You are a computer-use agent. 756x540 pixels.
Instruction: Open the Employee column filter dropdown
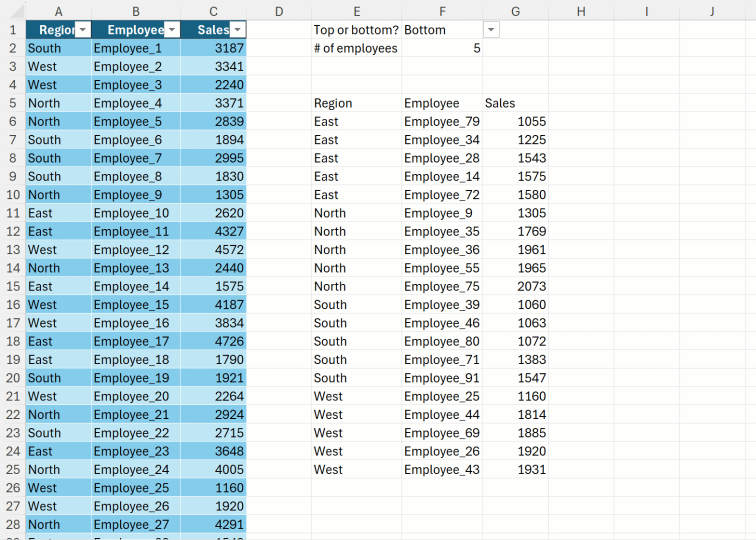coord(172,30)
